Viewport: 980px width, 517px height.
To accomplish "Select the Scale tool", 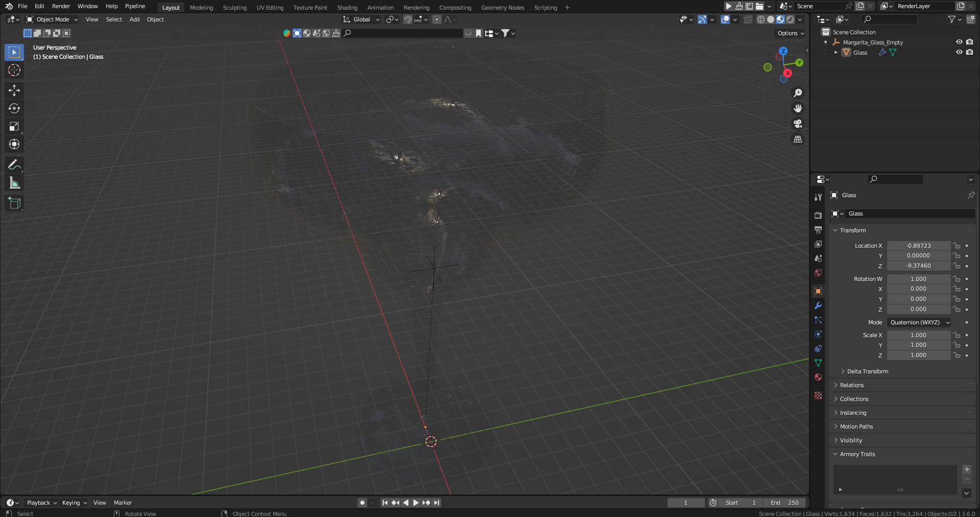I will click(14, 126).
